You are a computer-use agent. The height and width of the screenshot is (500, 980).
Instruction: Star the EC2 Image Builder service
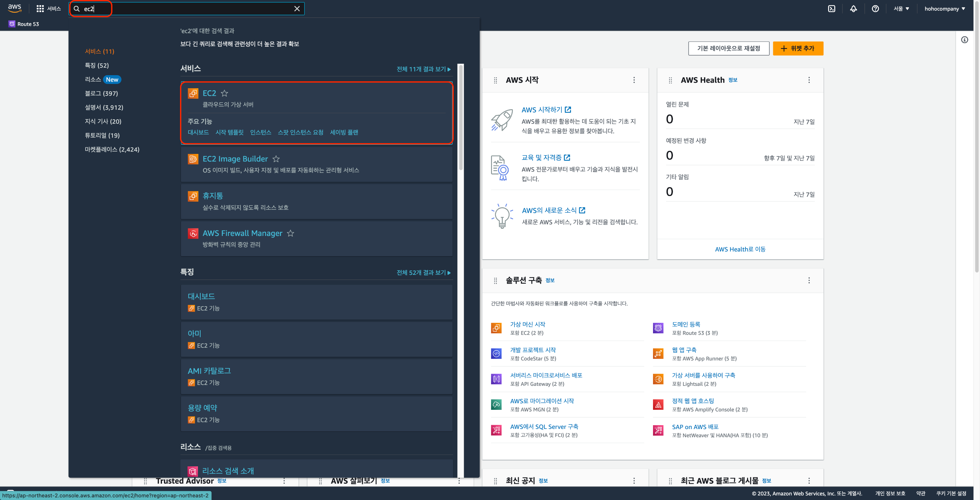click(276, 159)
